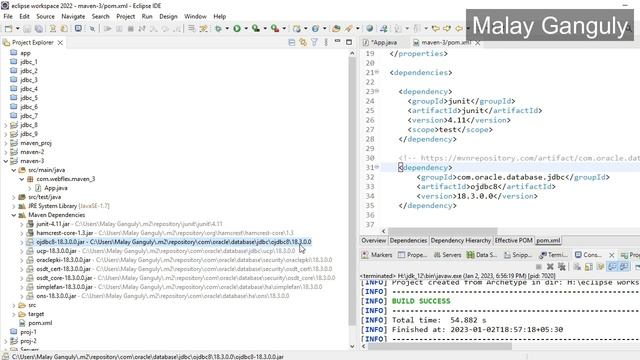Click the Back navigation arrow in toolbar
The height and width of the screenshot is (360, 640).
(x=458, y=29)
